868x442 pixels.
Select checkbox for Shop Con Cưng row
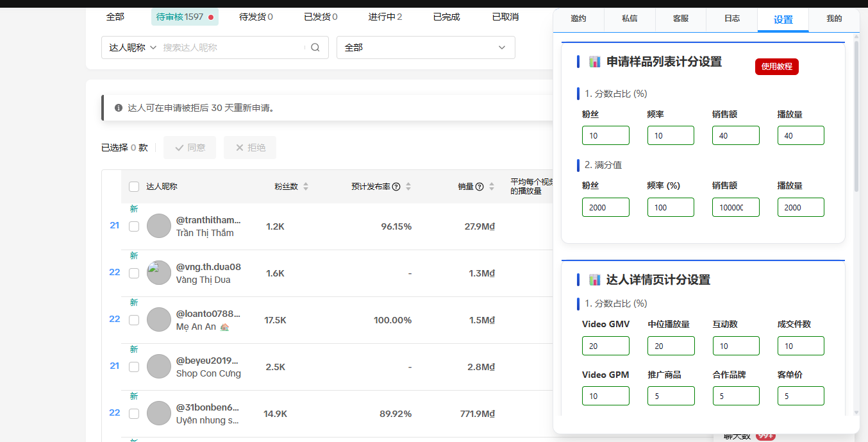click(x=134, y=366)
